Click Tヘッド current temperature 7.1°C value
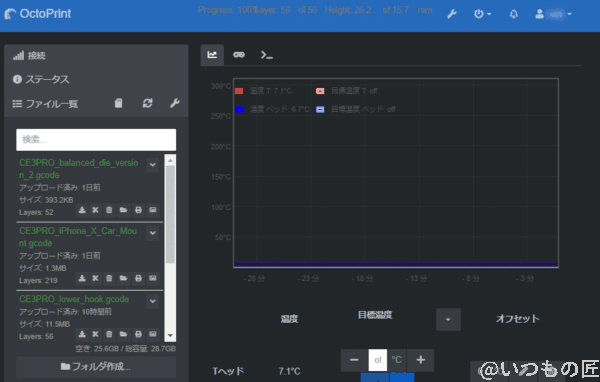The image size is (600, 382). (289, 371)
